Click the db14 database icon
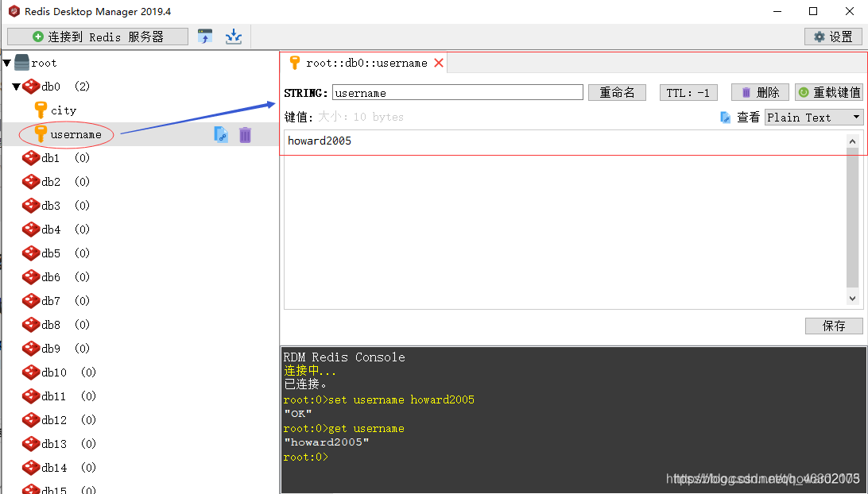 [x=31, y=468]
